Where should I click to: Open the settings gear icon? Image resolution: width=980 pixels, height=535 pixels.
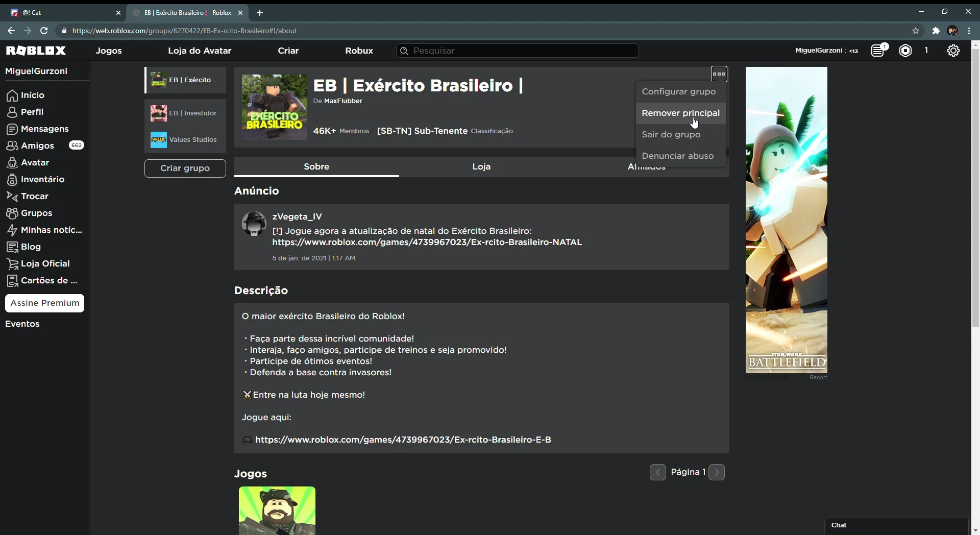point(953,51)
